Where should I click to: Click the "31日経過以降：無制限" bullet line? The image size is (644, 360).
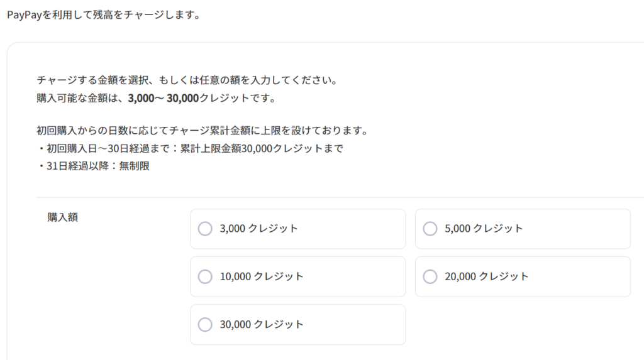pos(93,166)
